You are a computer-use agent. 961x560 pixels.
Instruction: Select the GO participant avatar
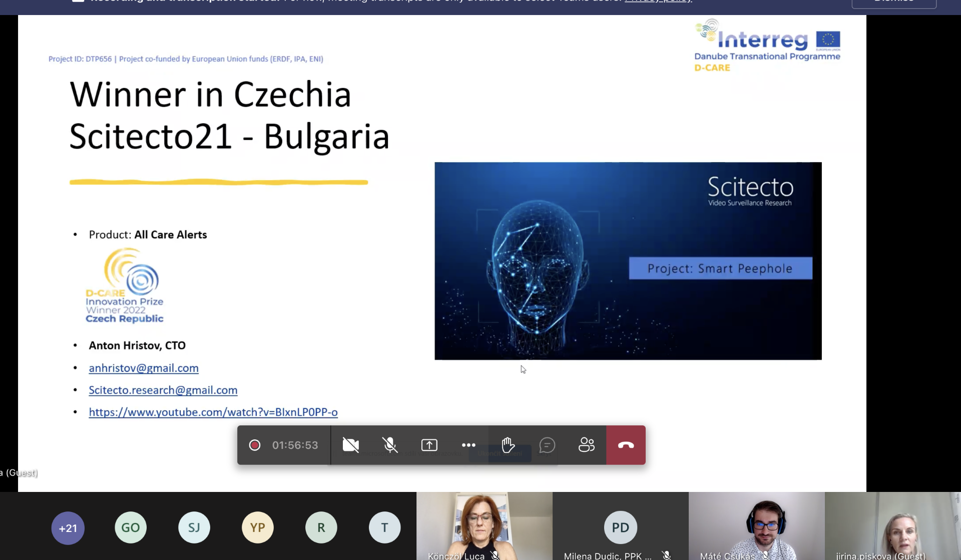click(x=131, y=527)
